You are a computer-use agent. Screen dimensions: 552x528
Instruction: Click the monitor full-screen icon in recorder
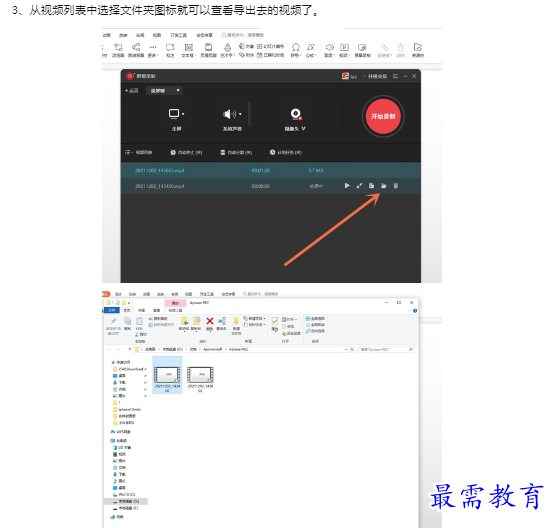(174, 114)
